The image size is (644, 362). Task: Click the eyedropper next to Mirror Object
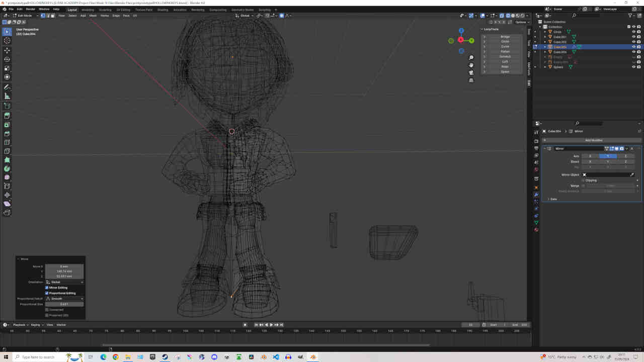[x=632, y=174]
